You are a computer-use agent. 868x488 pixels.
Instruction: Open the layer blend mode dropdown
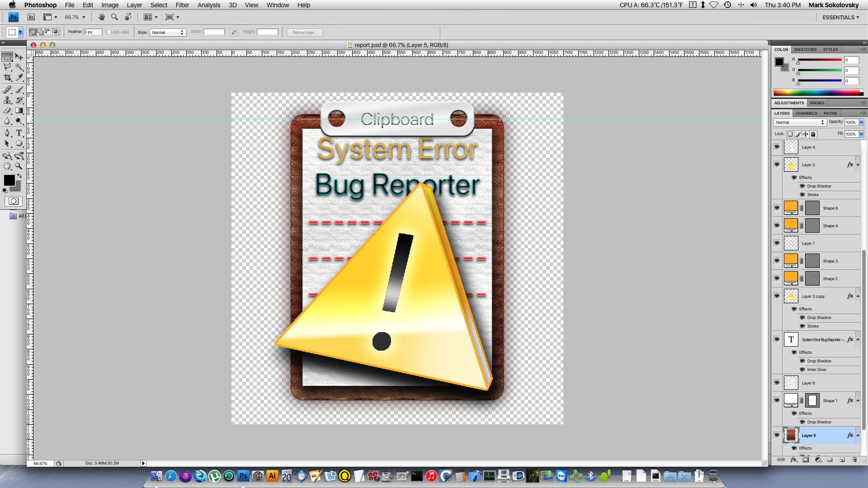[800, 122]
